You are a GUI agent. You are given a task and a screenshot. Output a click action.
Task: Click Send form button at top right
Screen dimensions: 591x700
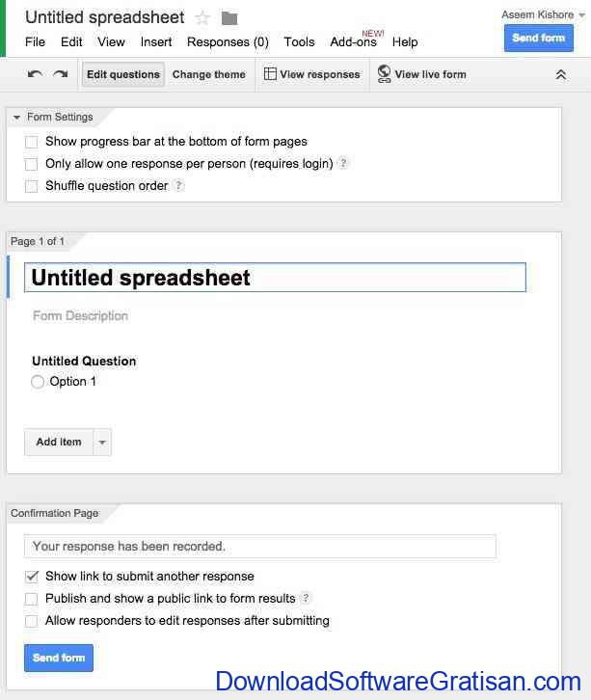pyautogui.click(x=538, y=38)
